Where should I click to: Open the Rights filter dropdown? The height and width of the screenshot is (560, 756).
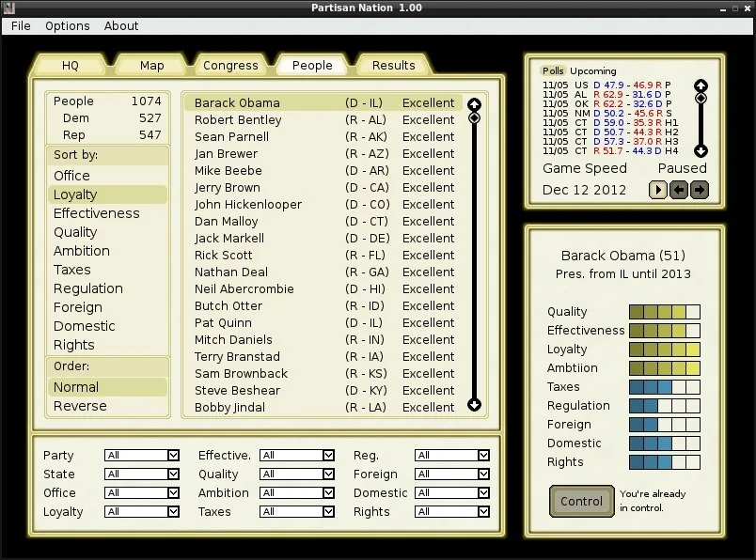coord(451,512)
